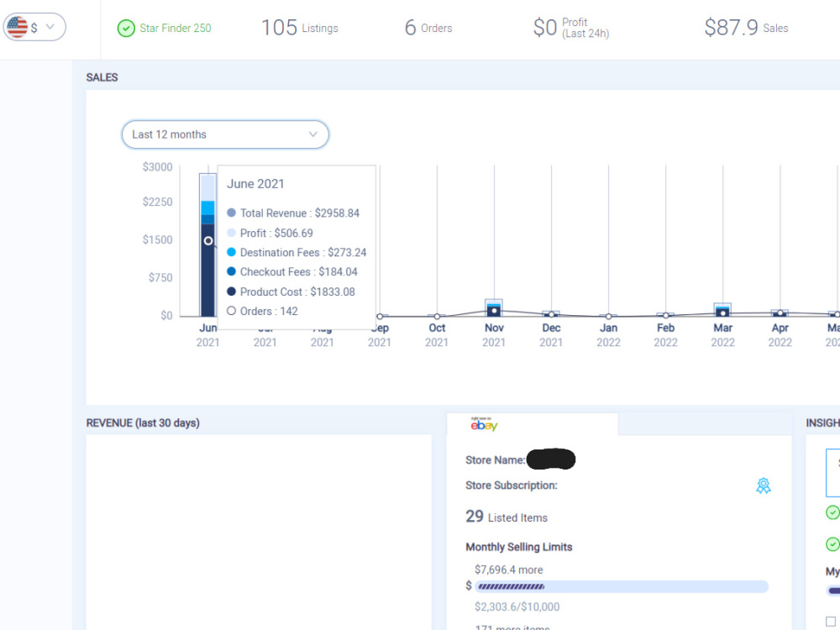840x630 pixels.
Task: Click the monthly selling limits progress bar
Action: [x=622, y=586]
